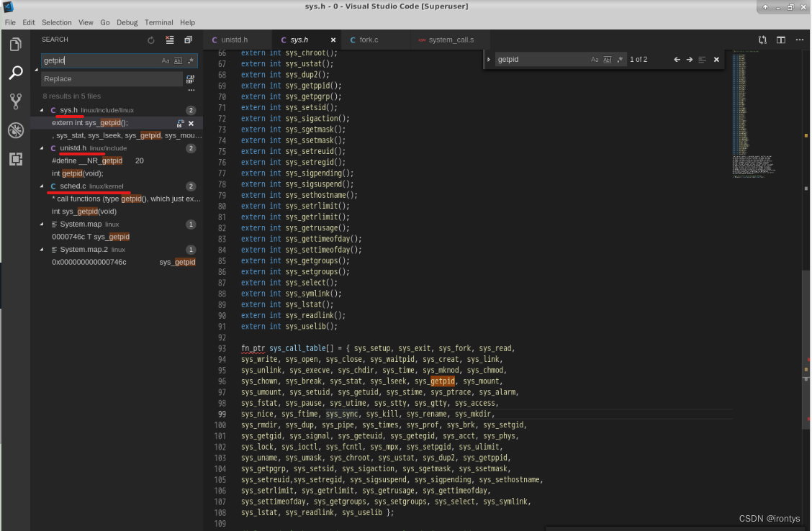Open the Help menu
The height and width of the screenshot is (531, 812).
coord(187,22)
